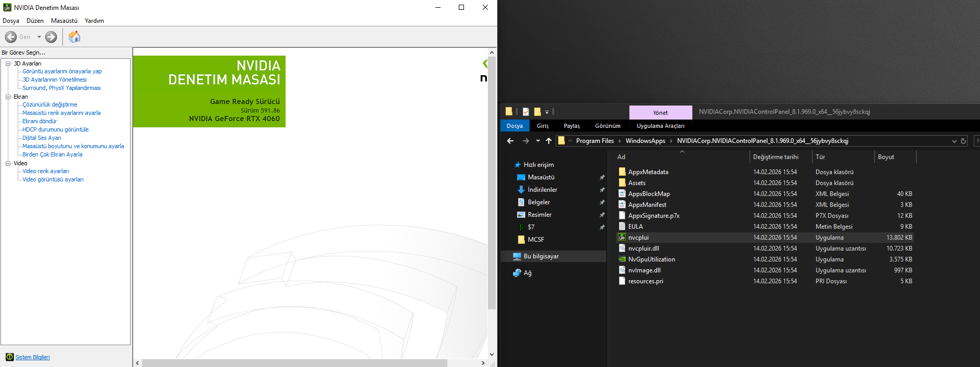Collapse the 3D Ayarları tree node
Image resolution: width=980 pixels, height=367 pixels.
8,63
